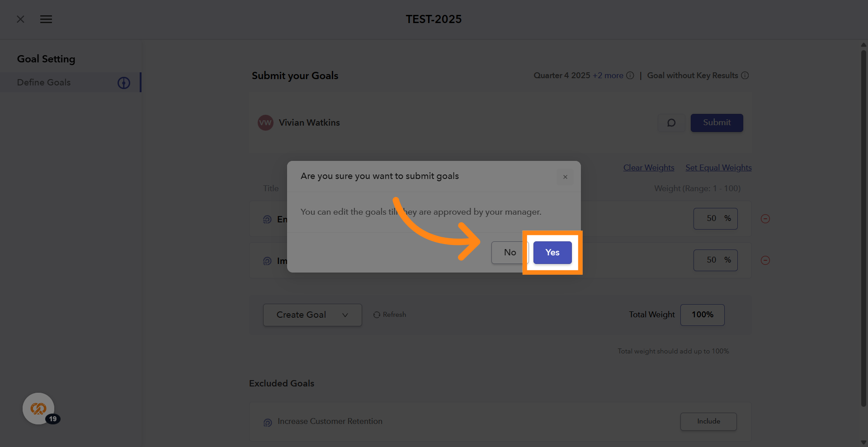Click the comment icon beside the Submit button
This screenshot has height=447, width=868.
point(671,122)
